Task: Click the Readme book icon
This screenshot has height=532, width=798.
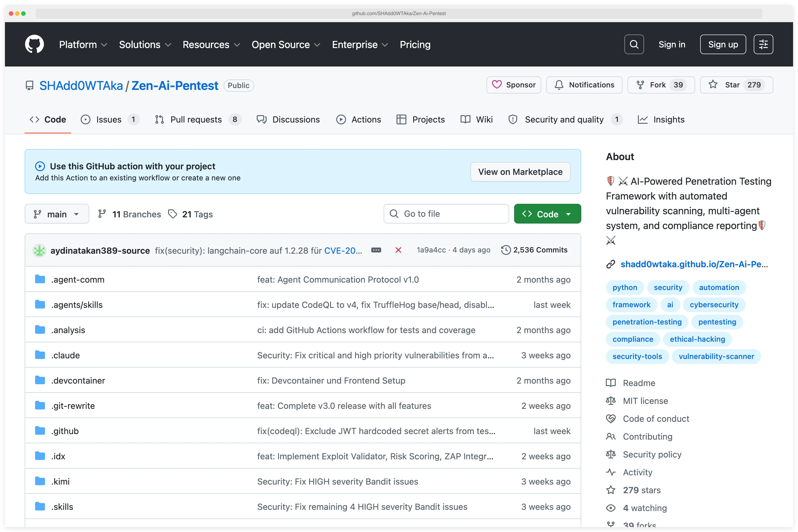Action: pyautogui.click(x=611, y=383)
